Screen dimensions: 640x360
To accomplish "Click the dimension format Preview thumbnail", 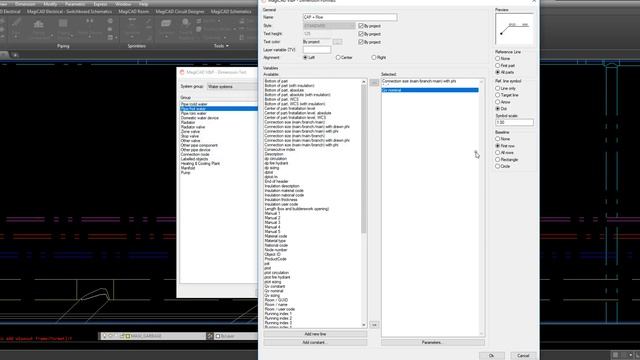I will (x=514, y=29).
